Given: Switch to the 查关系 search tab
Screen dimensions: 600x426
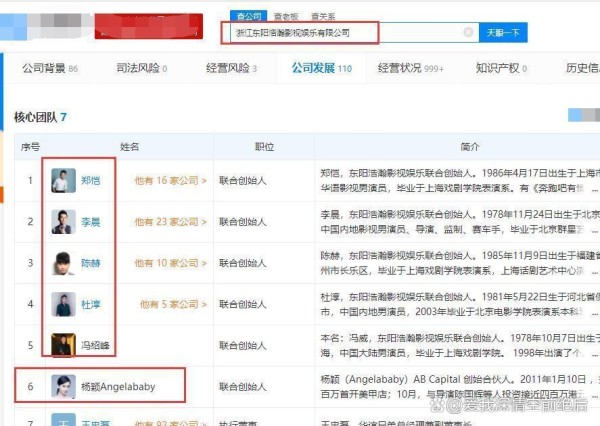Looking at the screenshot, I should [323, 16].
